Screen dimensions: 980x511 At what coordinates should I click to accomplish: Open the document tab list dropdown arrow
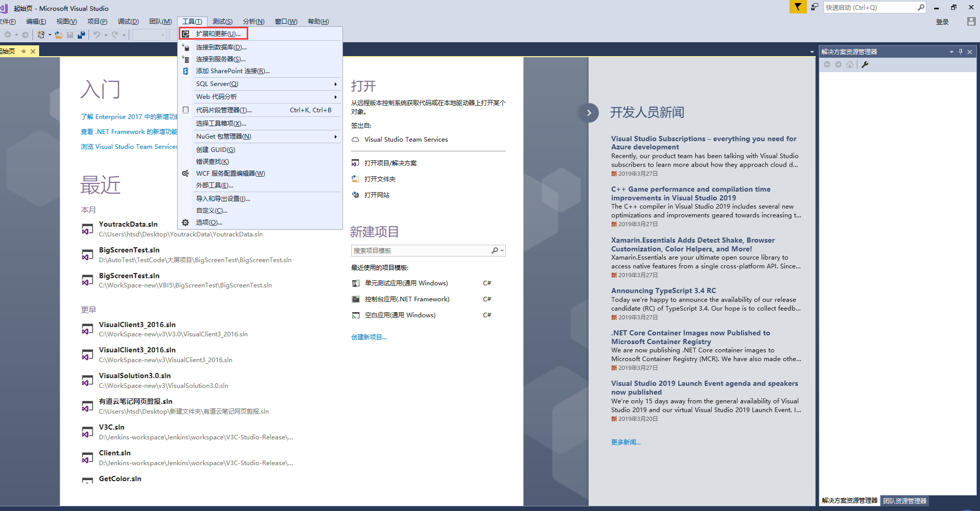point(812,52)
